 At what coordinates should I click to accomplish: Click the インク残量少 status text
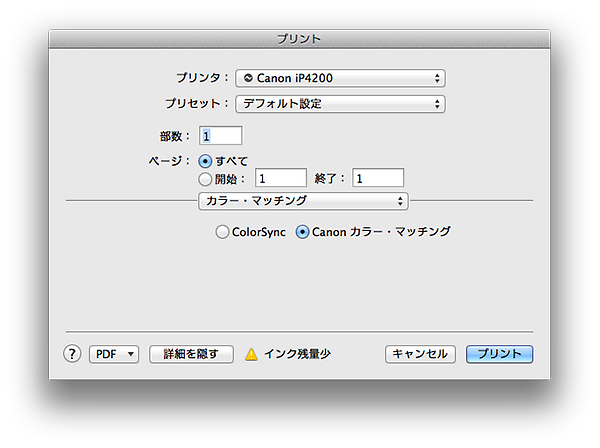point(298,354)
